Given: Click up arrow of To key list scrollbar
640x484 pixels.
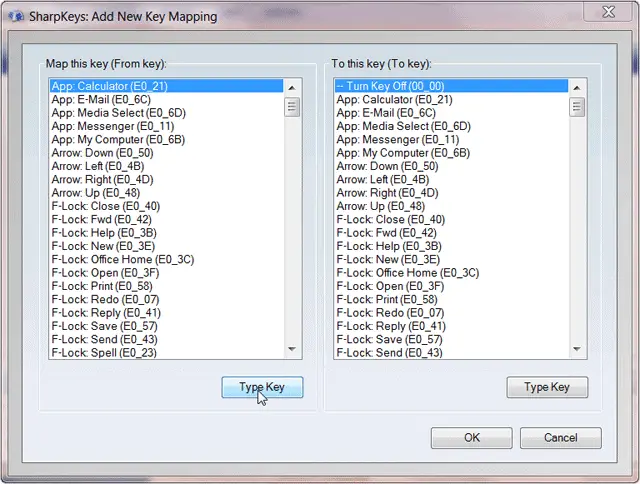Looking at the screenshot, I should tap(577, 88).
